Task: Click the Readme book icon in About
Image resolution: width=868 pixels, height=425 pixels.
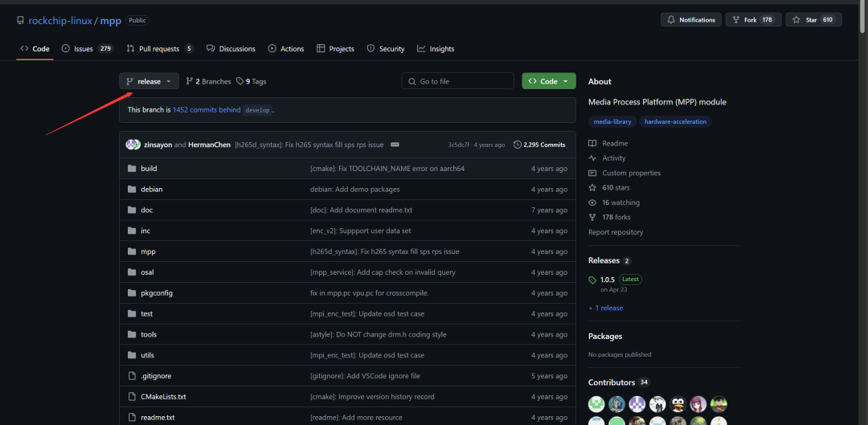Action: point(592,143)
